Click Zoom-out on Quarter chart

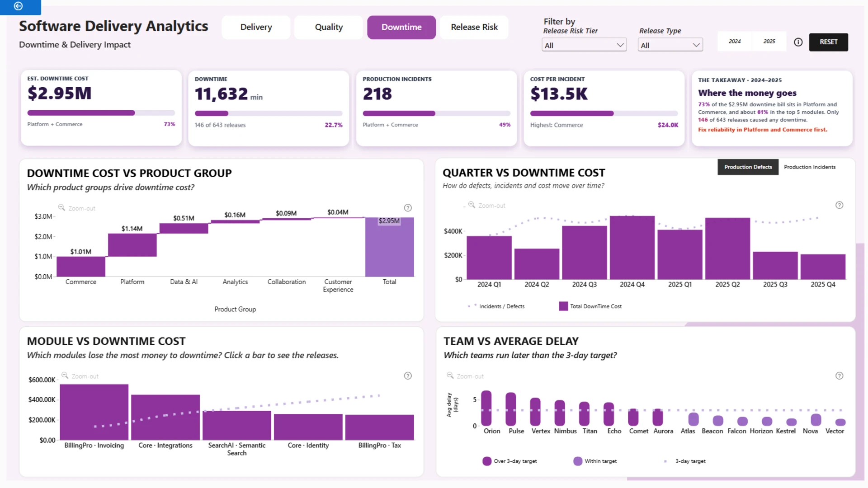pyautogui.click(x=487, y=205)
